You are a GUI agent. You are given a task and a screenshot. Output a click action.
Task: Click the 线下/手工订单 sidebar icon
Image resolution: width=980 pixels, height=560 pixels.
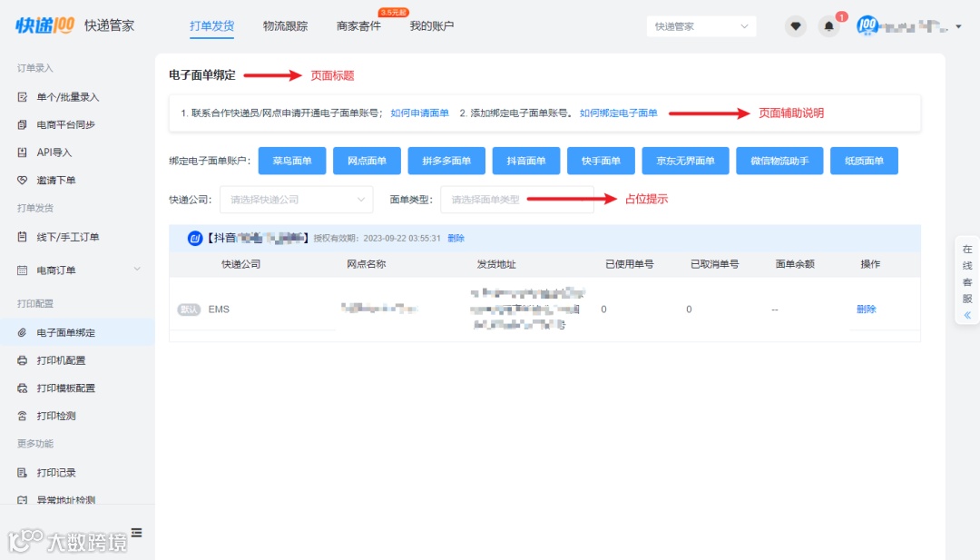pyautogui.click(x=23, y=237)
